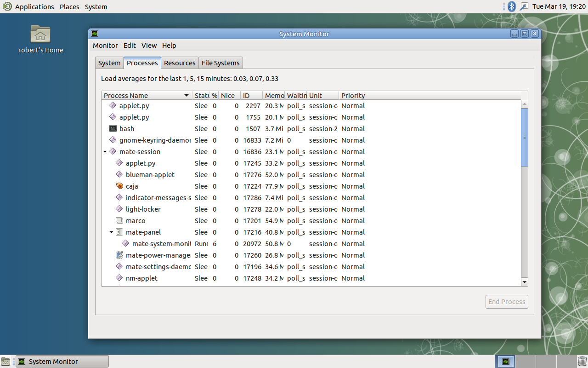Click the scrollbar down arrow
This screenshot has height=368, width=588.
click(x=525, y=282)
